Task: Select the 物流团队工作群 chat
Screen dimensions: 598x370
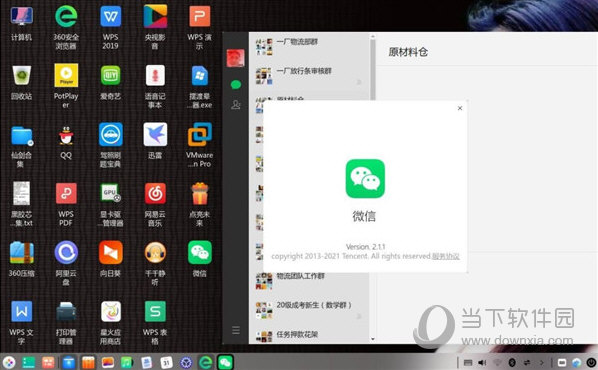Action: click(x=309, y=281)
